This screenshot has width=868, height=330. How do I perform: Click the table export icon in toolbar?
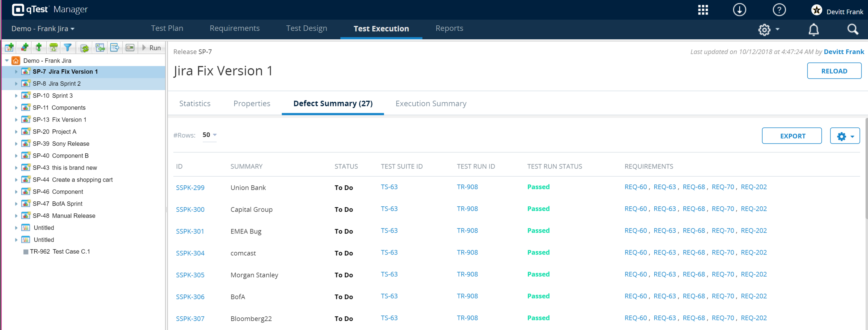[115, 48]
